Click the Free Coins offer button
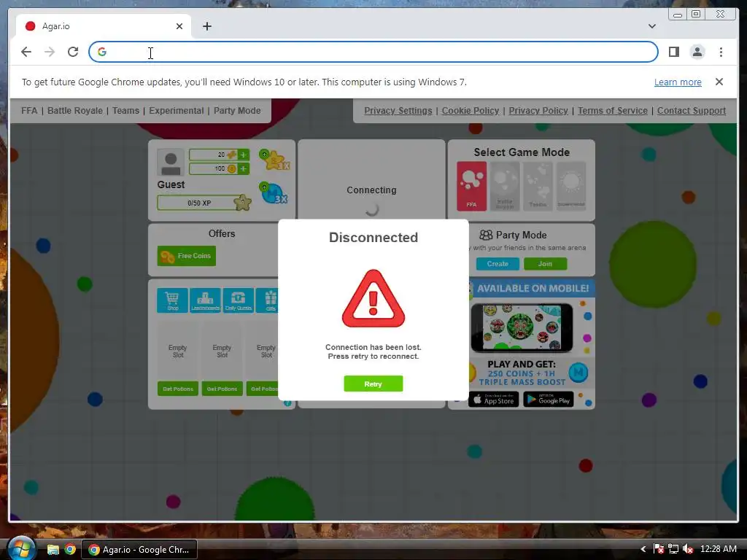This screenshot has width=747, height=560. [x=186, y=256]
